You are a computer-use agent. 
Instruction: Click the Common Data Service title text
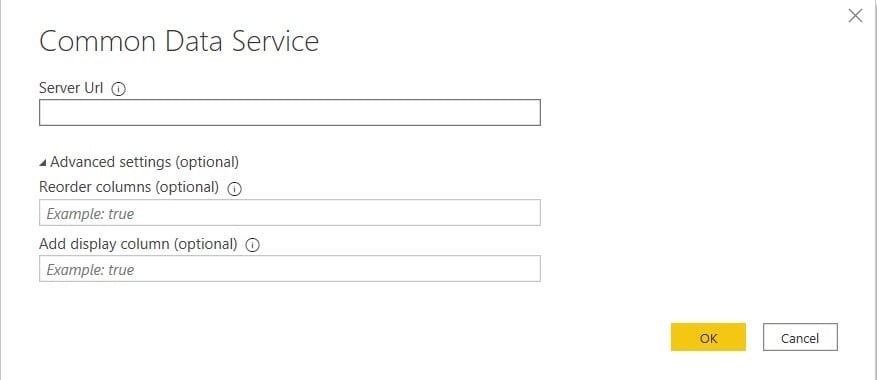[x=179, y=41]
